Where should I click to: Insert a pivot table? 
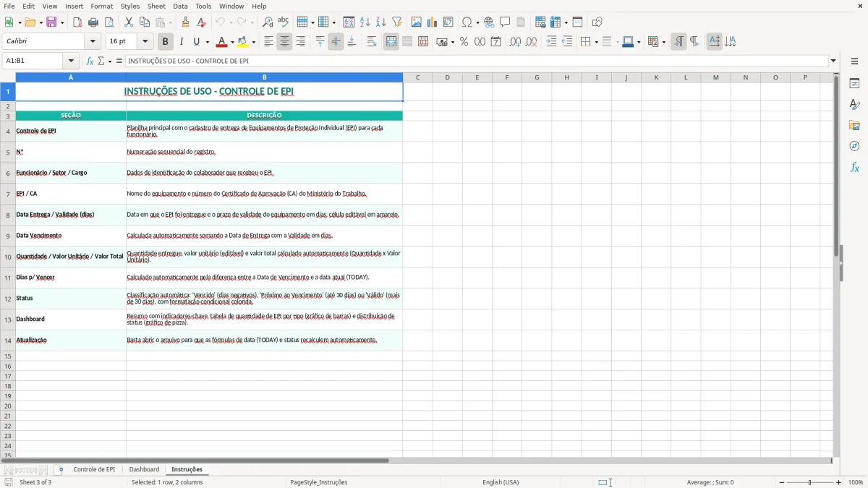click(448, 22)
